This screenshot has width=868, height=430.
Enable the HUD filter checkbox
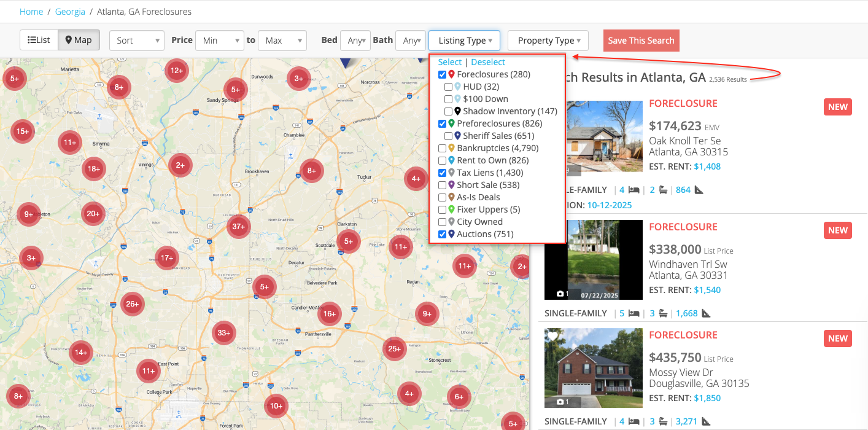(449, 86)
